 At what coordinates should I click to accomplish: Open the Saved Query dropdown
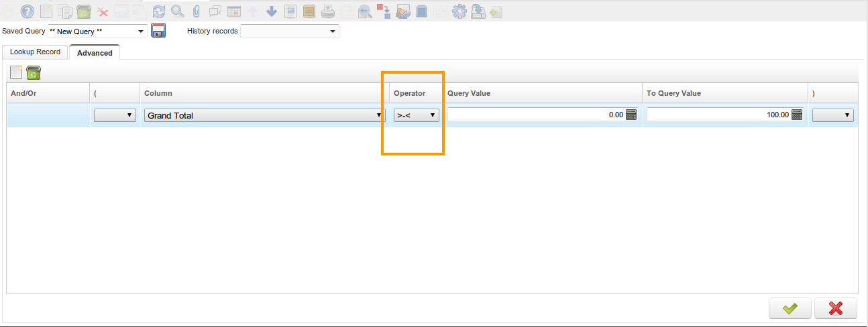tap(97, 31)
